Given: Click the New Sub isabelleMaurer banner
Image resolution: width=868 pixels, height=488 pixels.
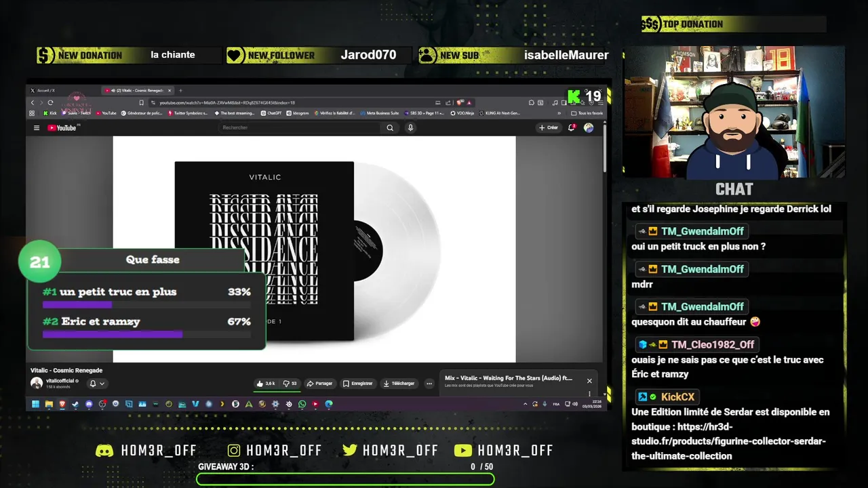Looking at the screenshot, I should click(x=513, y=55).
